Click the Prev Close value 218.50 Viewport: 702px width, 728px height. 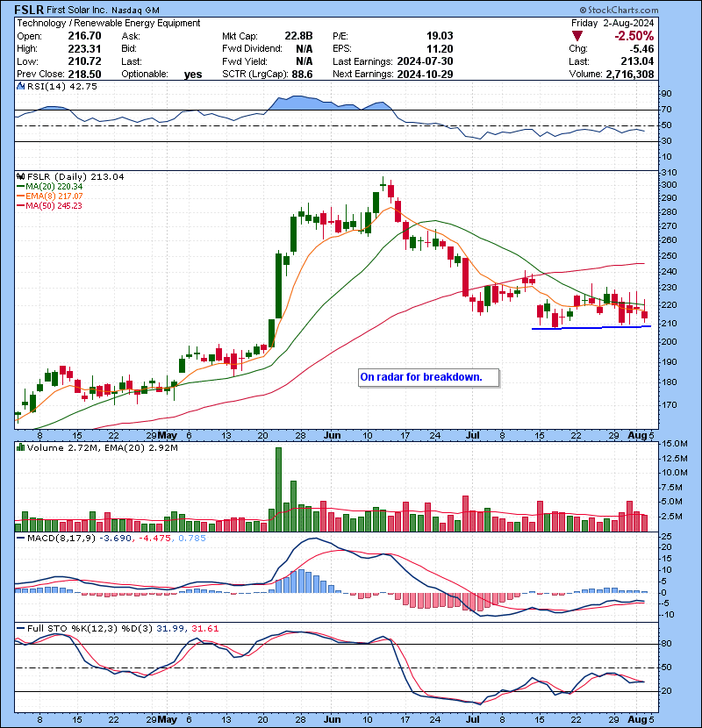(84, 74)
